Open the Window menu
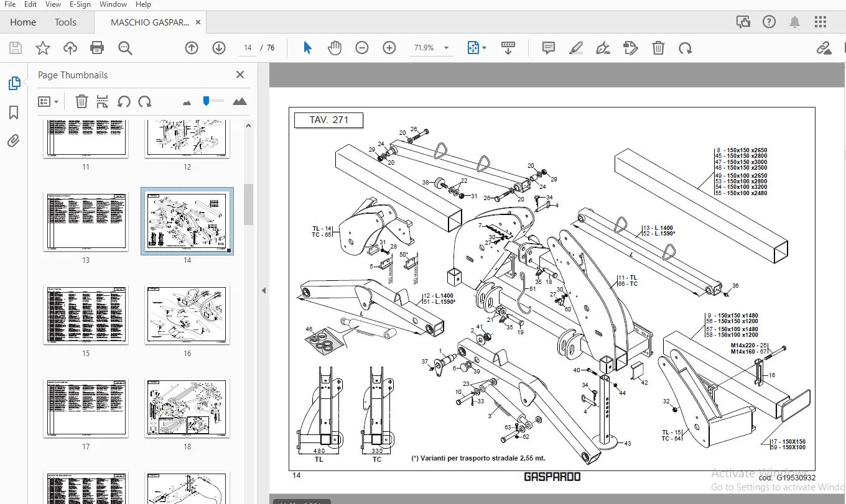Image resolution: width=846 pixels, height=504 pixels. pos(113,4)
